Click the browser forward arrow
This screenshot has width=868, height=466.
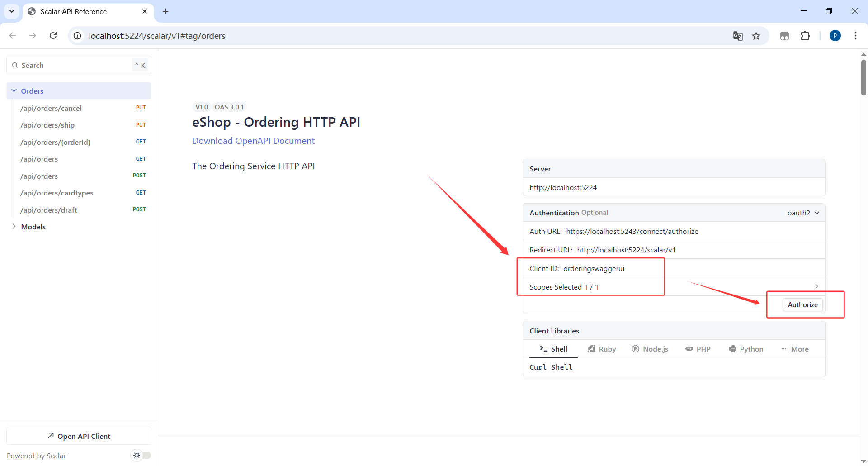(x=33, y=36)
